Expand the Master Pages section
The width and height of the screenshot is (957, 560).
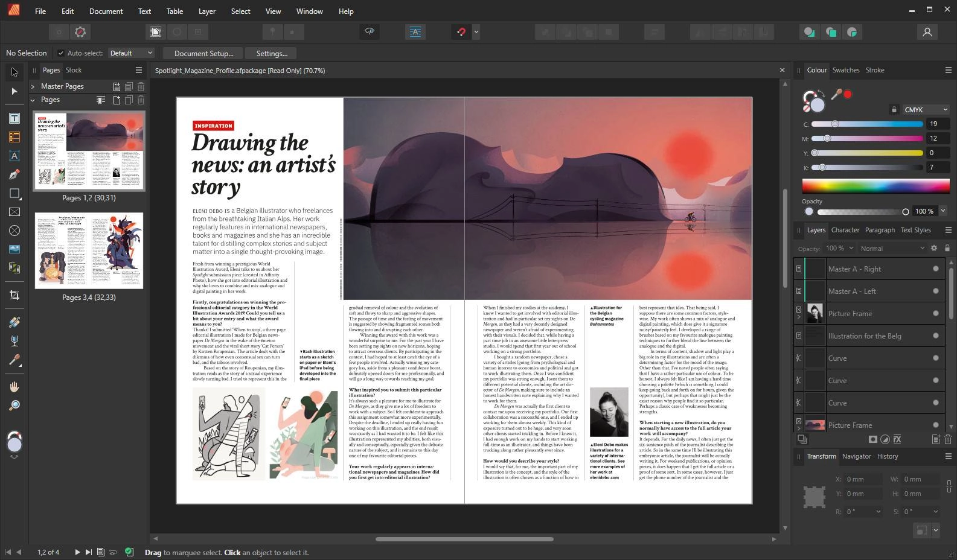coord(33,86)
